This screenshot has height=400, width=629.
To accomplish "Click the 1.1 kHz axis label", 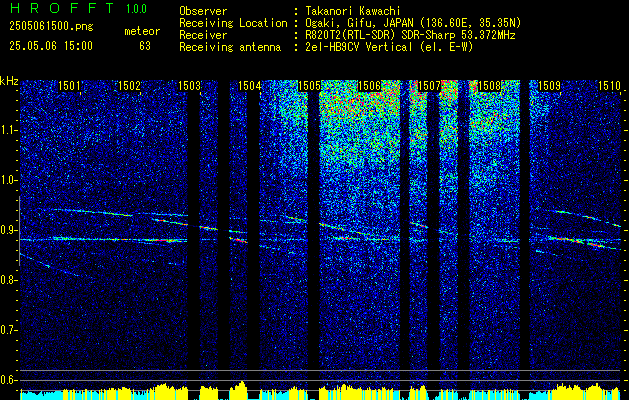I will point(8,130).
